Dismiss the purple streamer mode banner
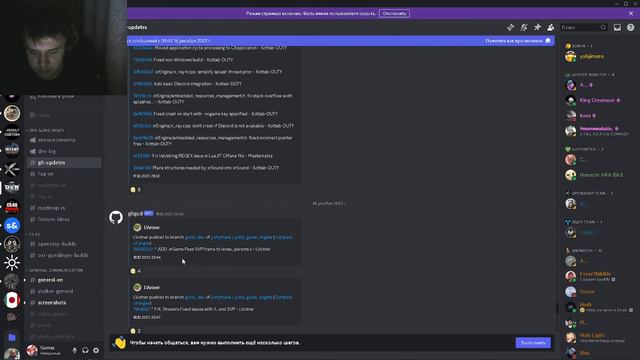This screenshot has width=640, height=360. click(631, 13)
